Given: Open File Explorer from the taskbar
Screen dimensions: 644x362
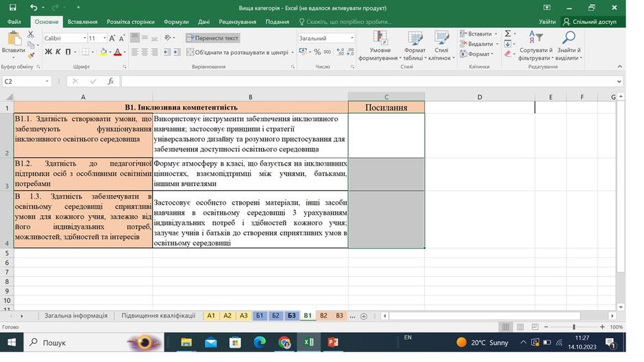Looking at the screenshot, I should pyautogui.click(x=186, y=342).
